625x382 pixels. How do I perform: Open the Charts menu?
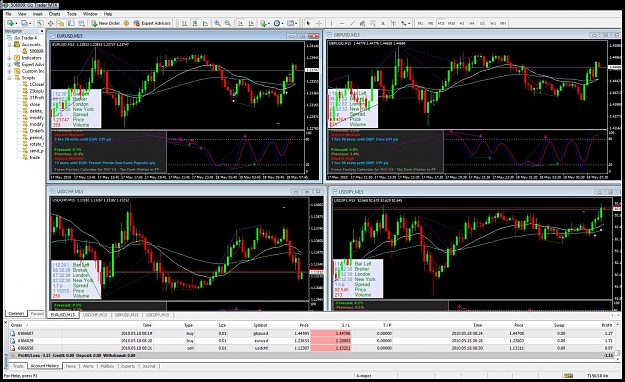(x=54, y=14)
